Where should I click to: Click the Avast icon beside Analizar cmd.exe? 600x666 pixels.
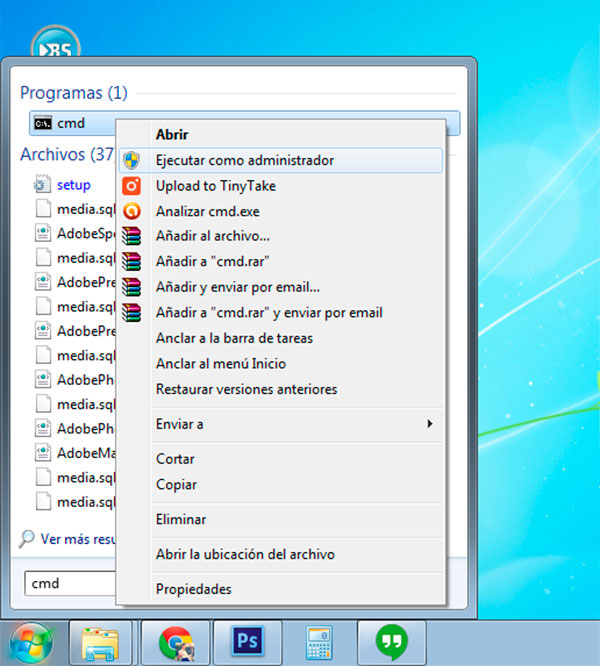[132, 211]
